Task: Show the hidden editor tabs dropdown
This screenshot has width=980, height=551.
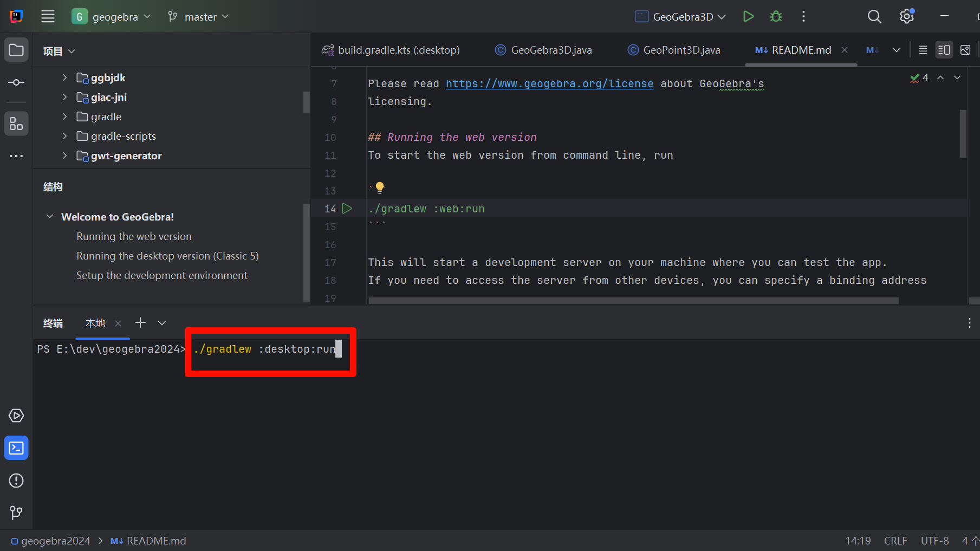Action: click(x=897, y=50)
